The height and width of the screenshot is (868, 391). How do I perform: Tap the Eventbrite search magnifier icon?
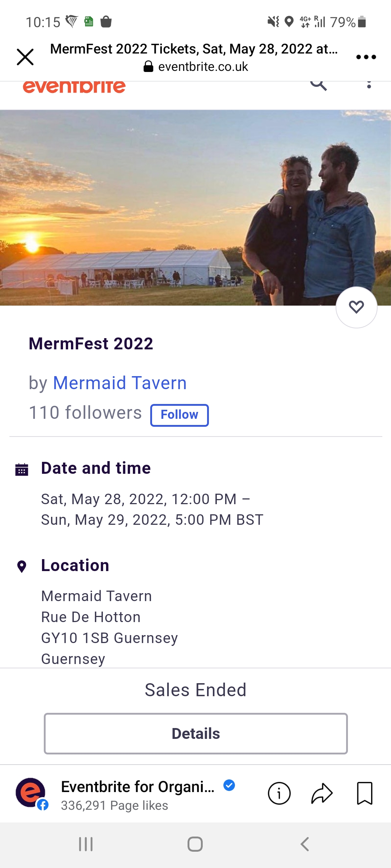pyautogui.click(x=319, y=85)
